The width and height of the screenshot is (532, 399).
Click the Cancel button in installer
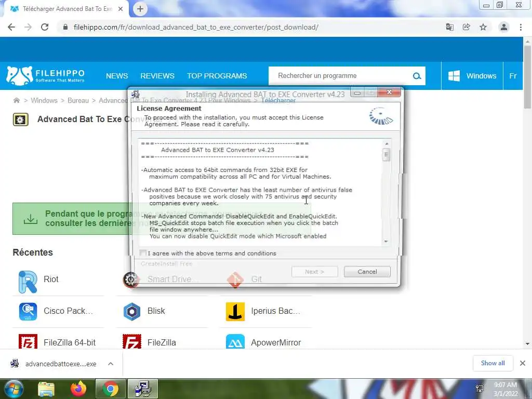(367, 272)
